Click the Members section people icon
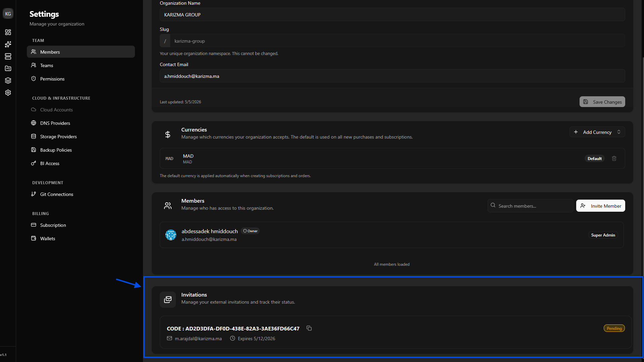Image resolution: width=644 pixels, height=362 pixels. (168, 206)
